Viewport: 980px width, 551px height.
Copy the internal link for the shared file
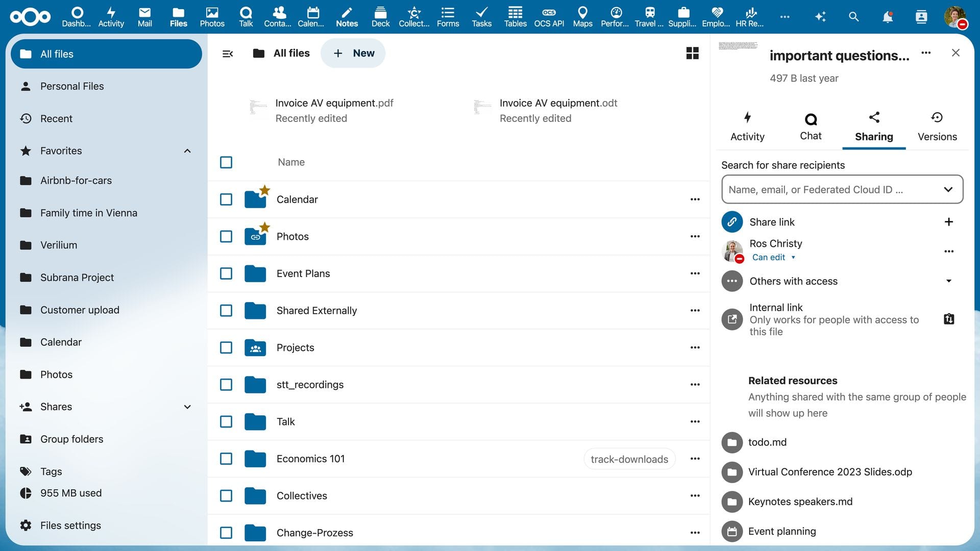pyautogui.click(x=949, y=319)
